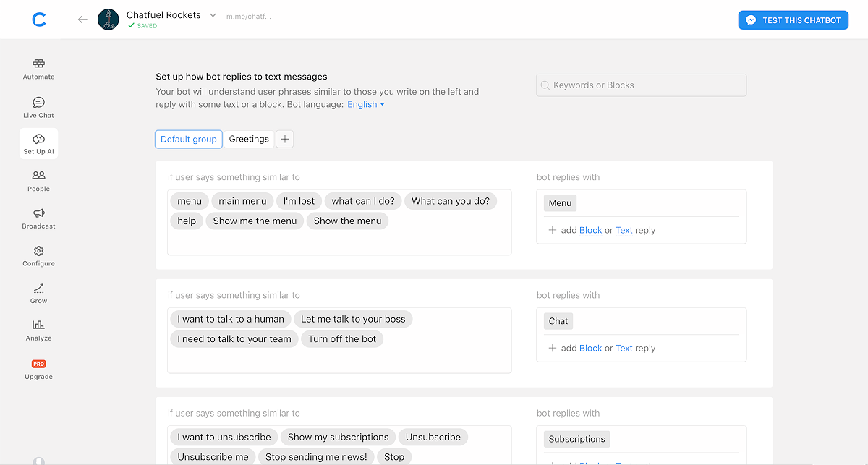
Task: Add a Text reply to the Chat rule
Action: (624, 348)
